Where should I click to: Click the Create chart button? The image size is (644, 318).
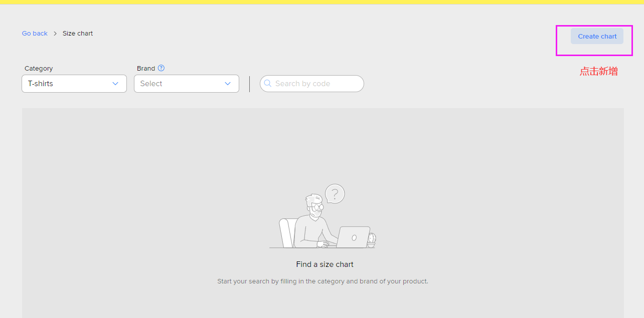pos(597,36)
